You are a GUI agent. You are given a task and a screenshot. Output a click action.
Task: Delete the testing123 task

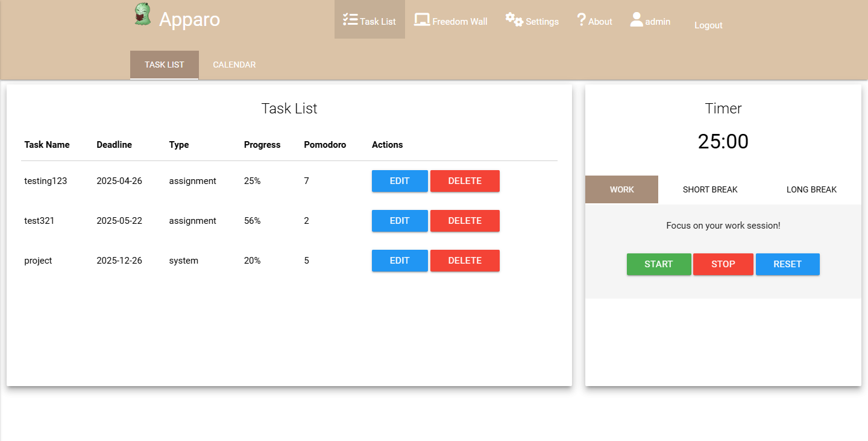click(x=465, y=181)
